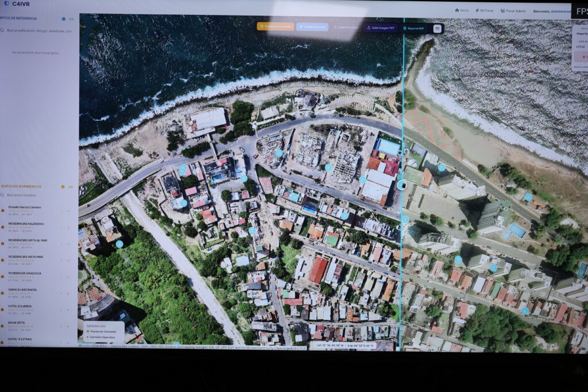Select HOTEL 15 LETRAS in the list

point(37,341)
